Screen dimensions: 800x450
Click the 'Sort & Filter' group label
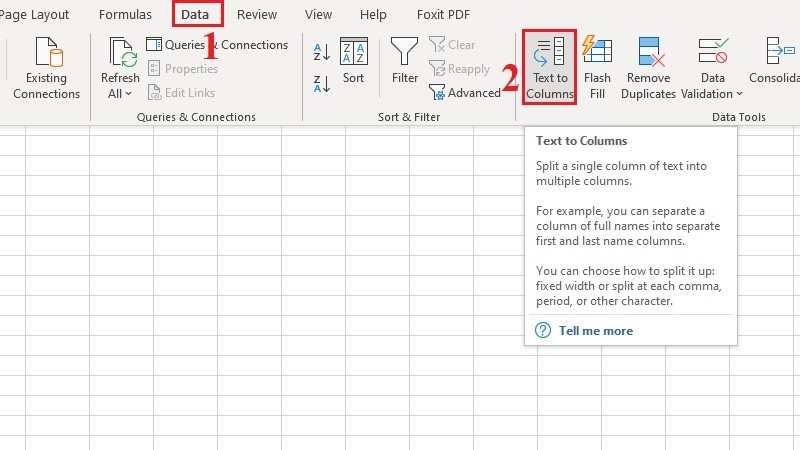[x=409, y=117]
